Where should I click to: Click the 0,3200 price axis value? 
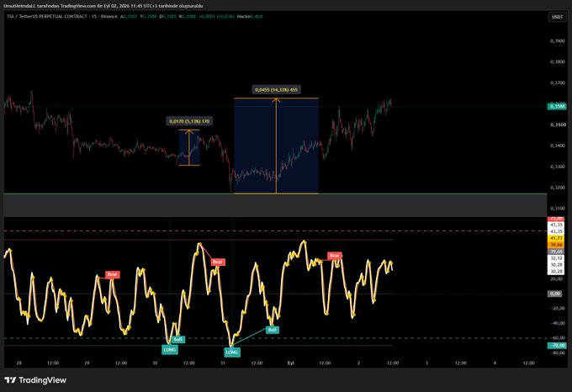pos(558,188)
